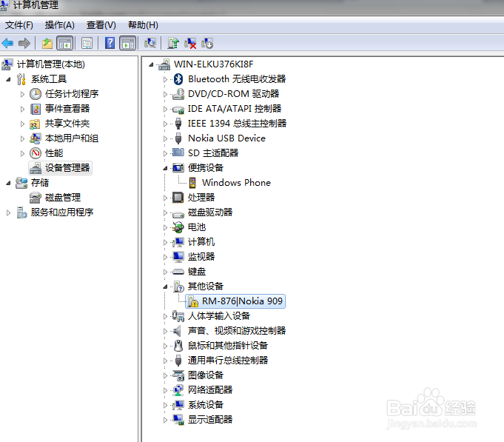The width and height of the screenshot is (504, 442).
Task: Click the blue Help question mark icon
Action: [x=110, y=43]
